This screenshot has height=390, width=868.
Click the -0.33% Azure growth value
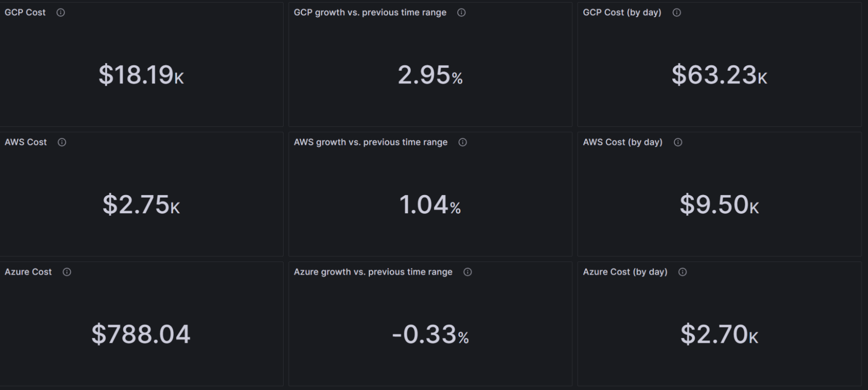[430, 334]
